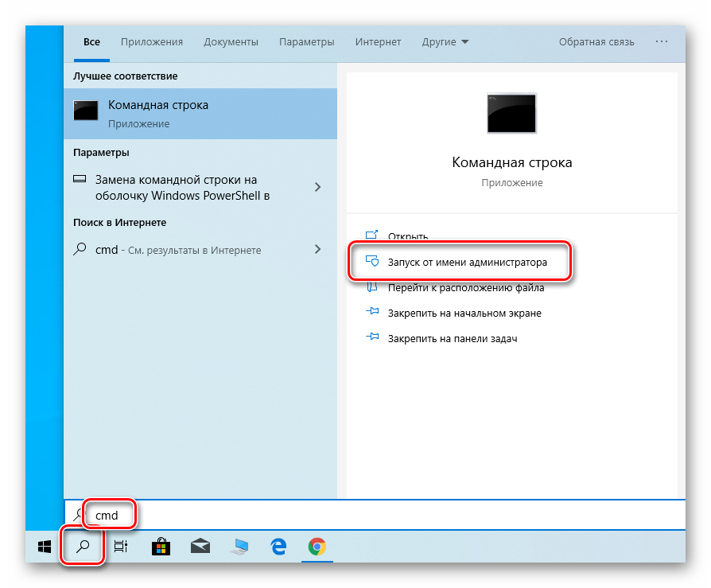Switch to the Параметры tab
Viewport: 711px width, 588px height.
(x=306, y=41)
